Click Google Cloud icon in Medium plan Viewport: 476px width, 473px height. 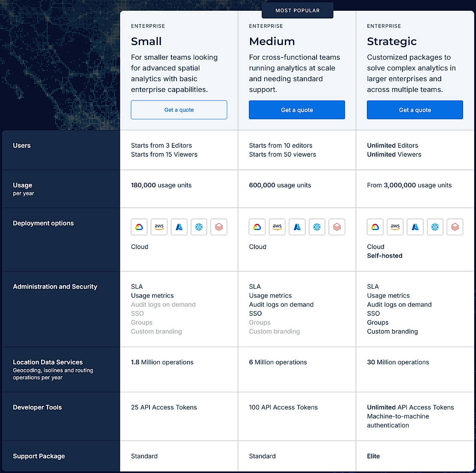pos(257,227)
